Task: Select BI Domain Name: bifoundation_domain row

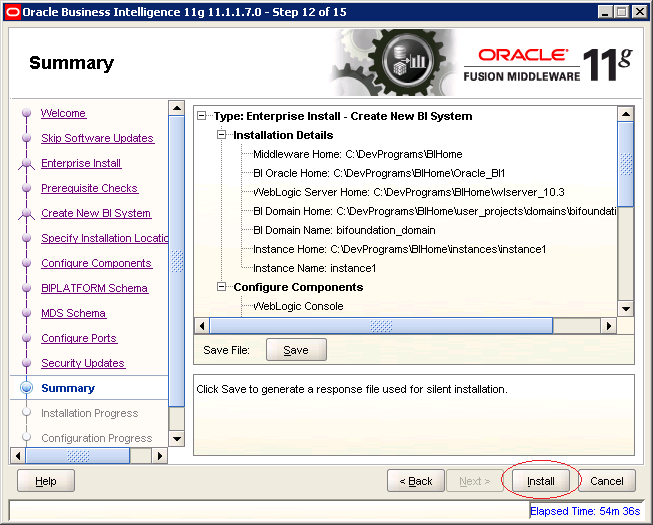Action: pyautogui.click(x=344, y=230)
